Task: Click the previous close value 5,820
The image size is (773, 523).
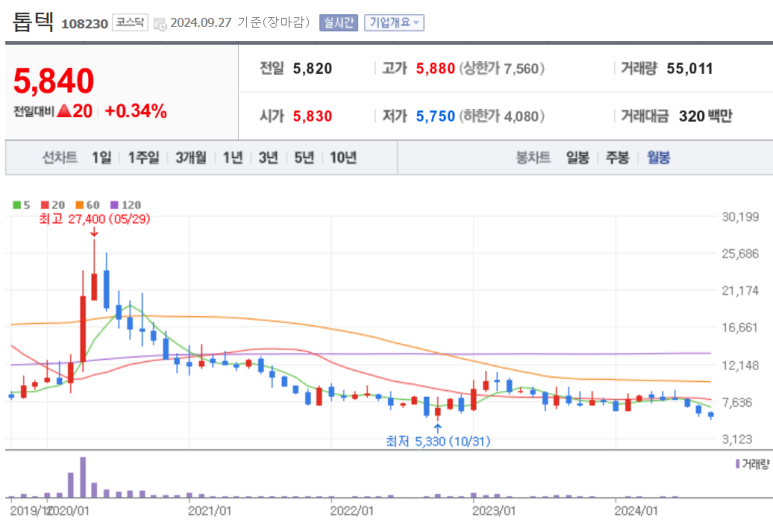Action: 313,69
